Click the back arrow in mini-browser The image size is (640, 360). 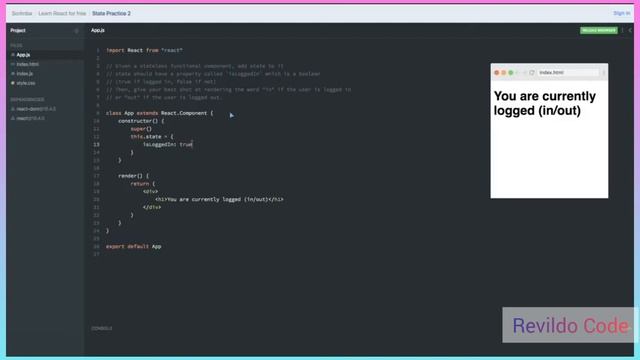point(518,72)
